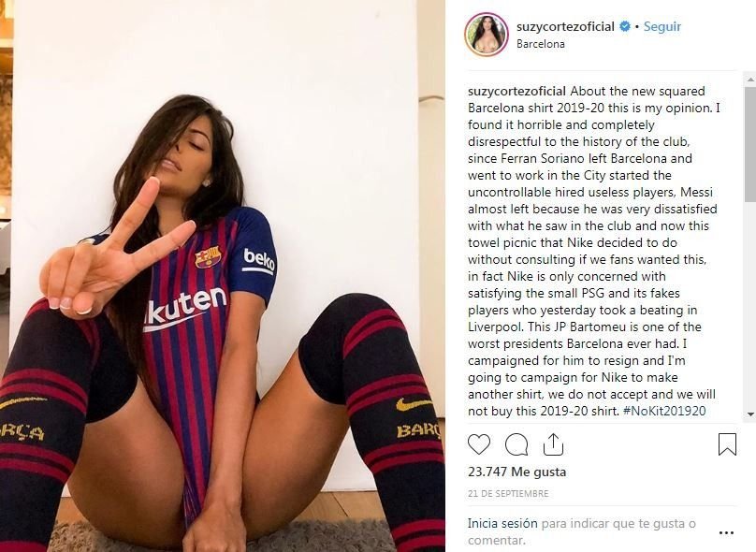The height and width of the screenshot is (552, 756).
Task: Click the main post photo
Action: point(223,276)
